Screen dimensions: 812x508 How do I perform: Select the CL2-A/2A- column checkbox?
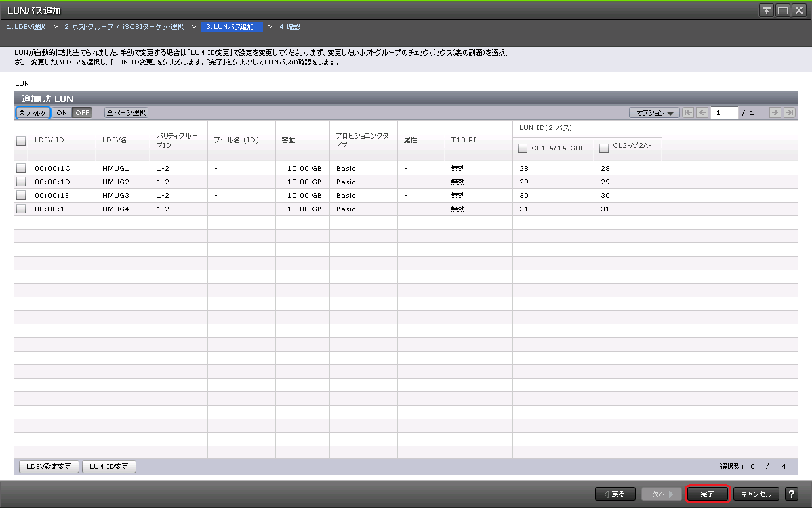click(603, 148)
